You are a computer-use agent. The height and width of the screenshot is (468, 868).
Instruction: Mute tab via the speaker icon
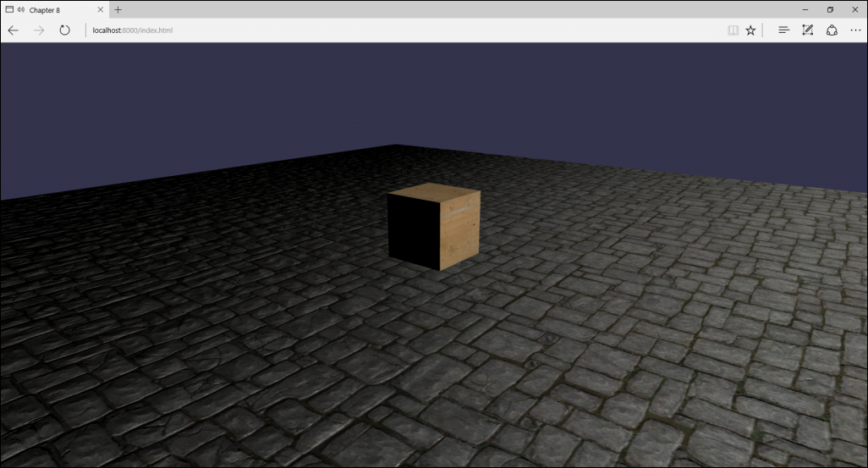(x=20, y=9)
